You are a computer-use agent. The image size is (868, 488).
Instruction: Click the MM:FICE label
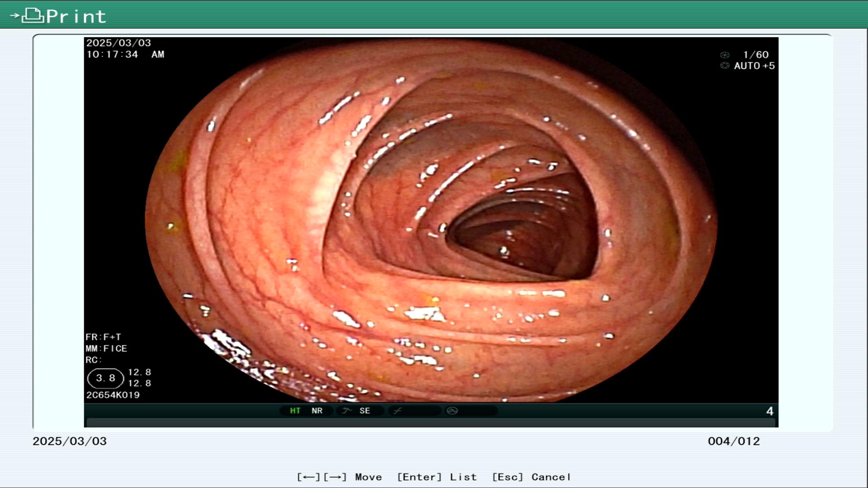[x=106, y=349]
